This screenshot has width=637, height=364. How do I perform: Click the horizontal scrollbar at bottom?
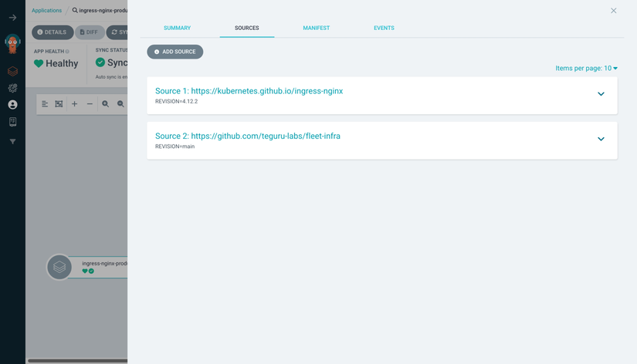(x=77, y=360)
